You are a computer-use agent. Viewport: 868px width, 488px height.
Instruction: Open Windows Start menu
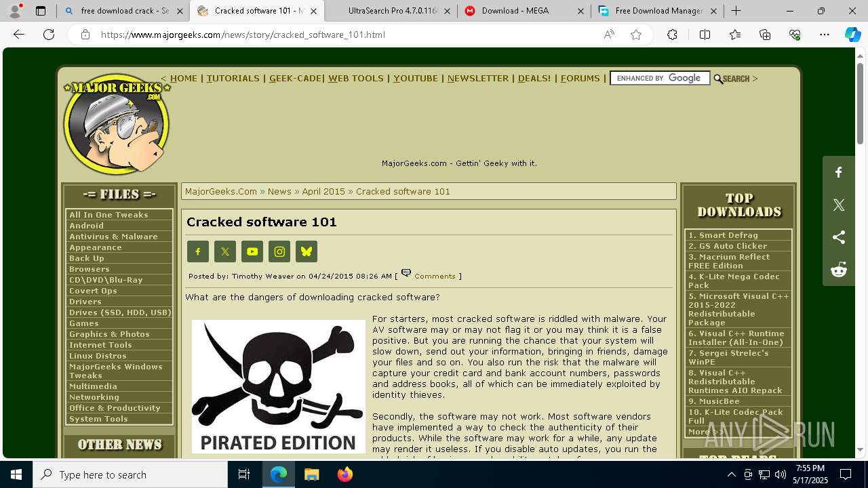[x=16, y=474]
